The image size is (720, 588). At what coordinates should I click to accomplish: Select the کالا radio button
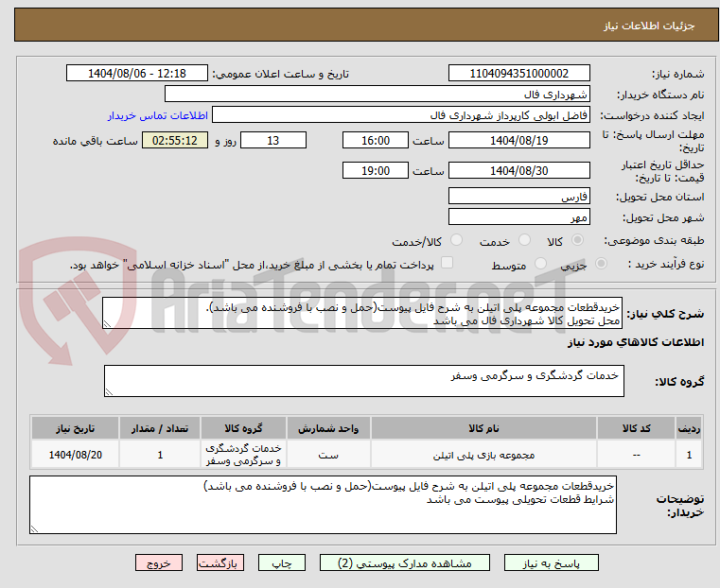click(578, 240)
